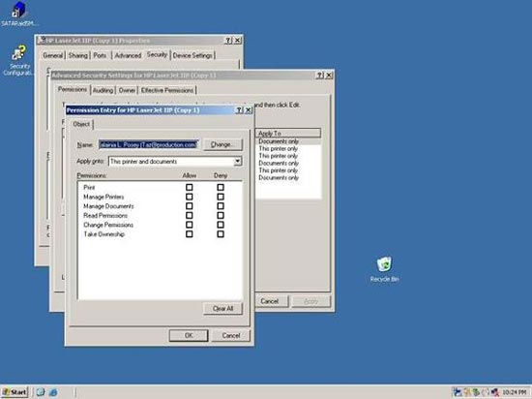Check Allow for Manage Printers

(190, 197)
